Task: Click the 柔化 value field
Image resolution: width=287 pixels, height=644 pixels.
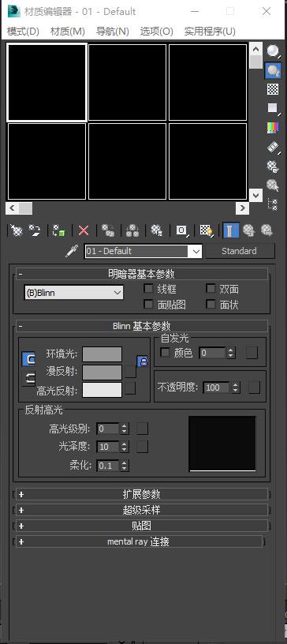Action: [x=108, y=466]
